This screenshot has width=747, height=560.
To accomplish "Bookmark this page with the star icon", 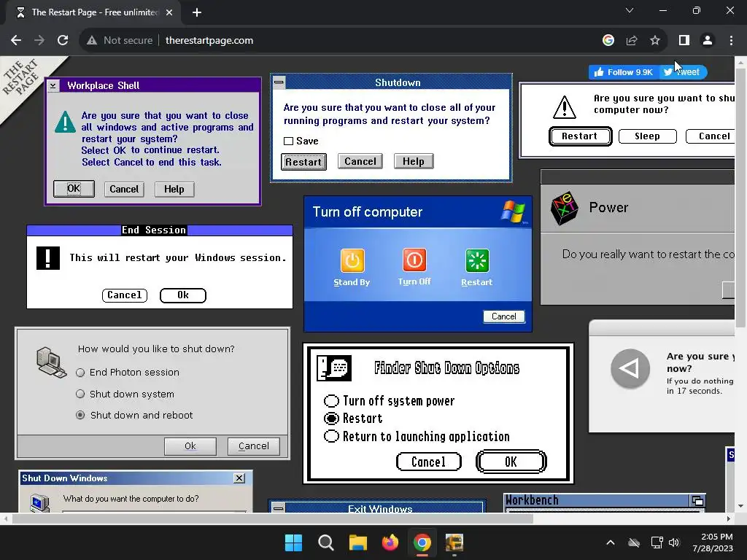I will 655,41.
